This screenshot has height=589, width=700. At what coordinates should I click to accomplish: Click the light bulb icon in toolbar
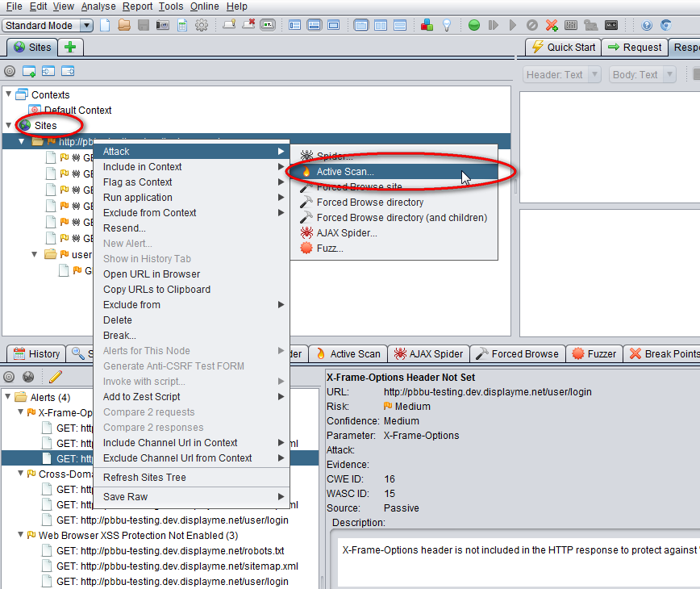point(446,25)
